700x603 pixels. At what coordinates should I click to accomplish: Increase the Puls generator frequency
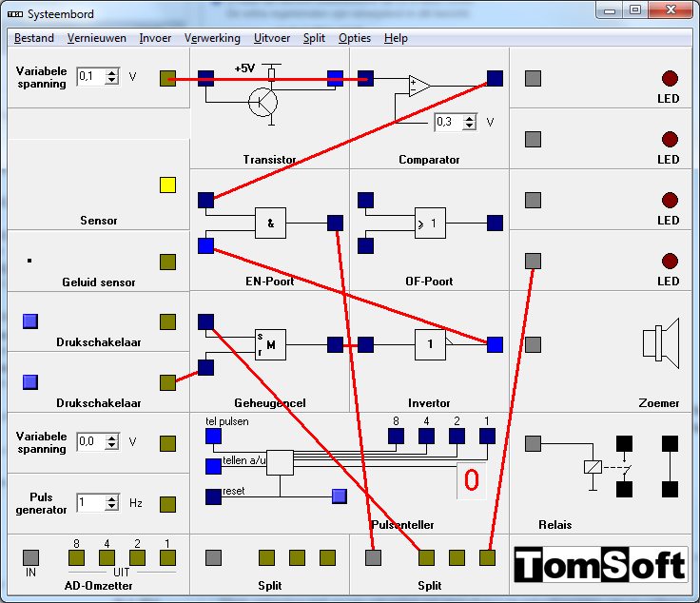112,498
